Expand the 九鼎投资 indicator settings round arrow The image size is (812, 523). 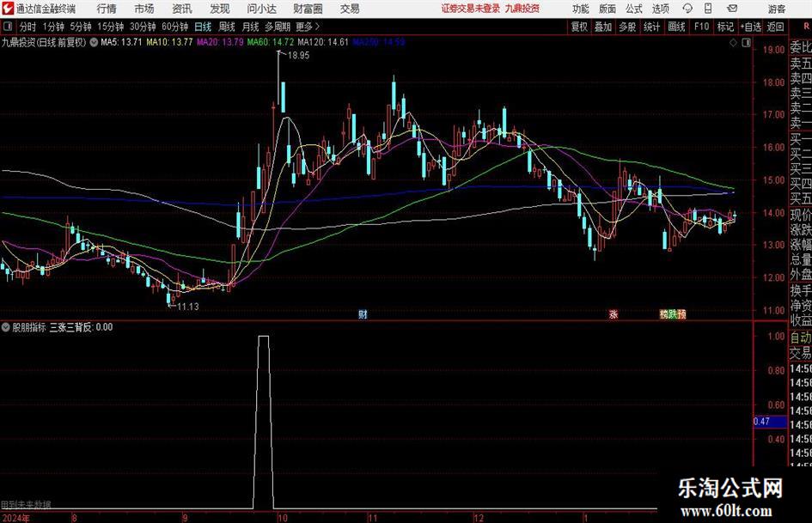(x=94, y=42)
